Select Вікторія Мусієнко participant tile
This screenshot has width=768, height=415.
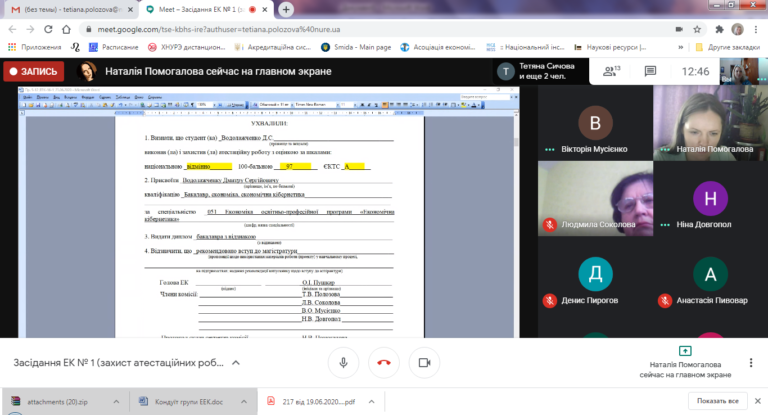click(595, 123)
